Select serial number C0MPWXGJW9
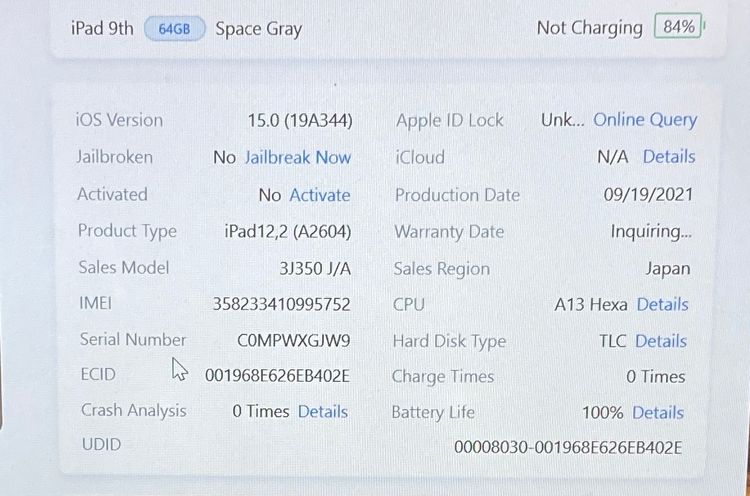The width and height of the screenshot is (750, 496). coord(294,341)
